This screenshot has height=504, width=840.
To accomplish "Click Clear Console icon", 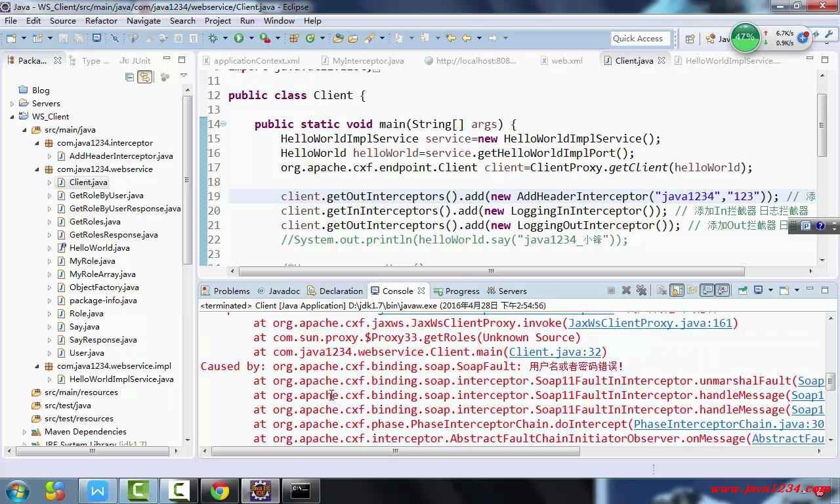I will point(661,290).
